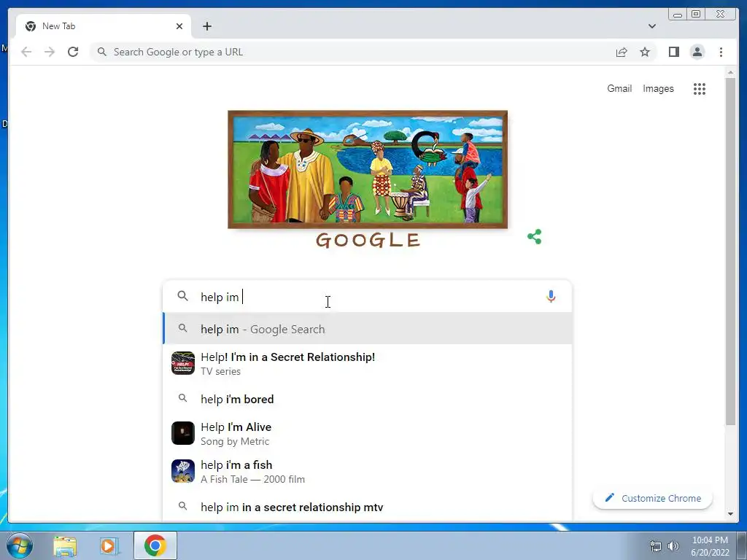Open the side panel icon
This screenshot has width=747, height=560.
click(673, 52)
